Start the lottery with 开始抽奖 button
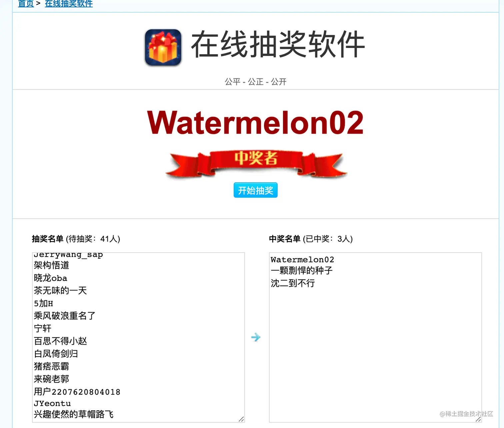504x428 pixels. [256, 190]
